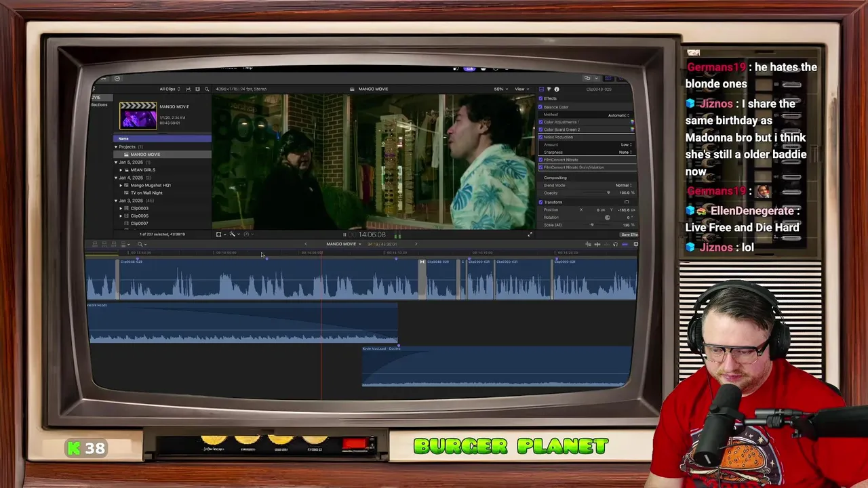The width and height of the screenshot is (868, 488).
Task: Open the Noise Reduction Amount Low dropdown
Action: click(x=627, y=144)
